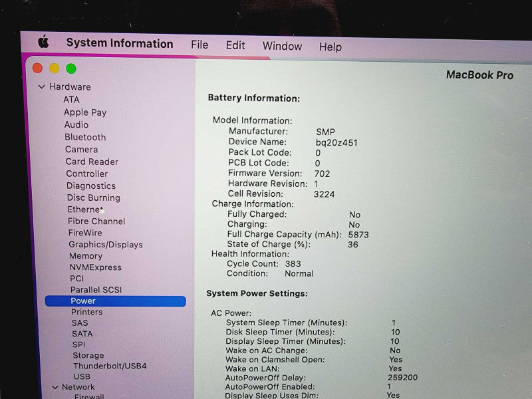Select Camera in the sidebar
Image resolution: width=532 pixels, height=399 pixels.
click(x=81, y=150)
